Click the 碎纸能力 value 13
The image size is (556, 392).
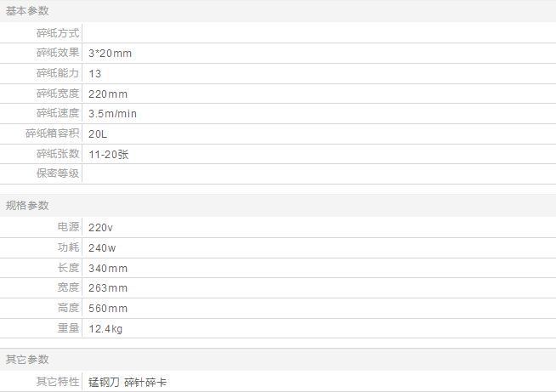94,74
